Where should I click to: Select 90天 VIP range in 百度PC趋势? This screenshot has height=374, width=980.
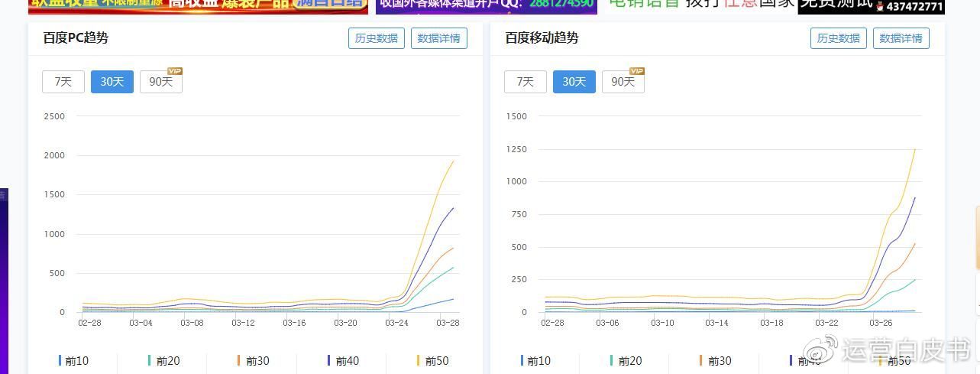pos(161,82)
